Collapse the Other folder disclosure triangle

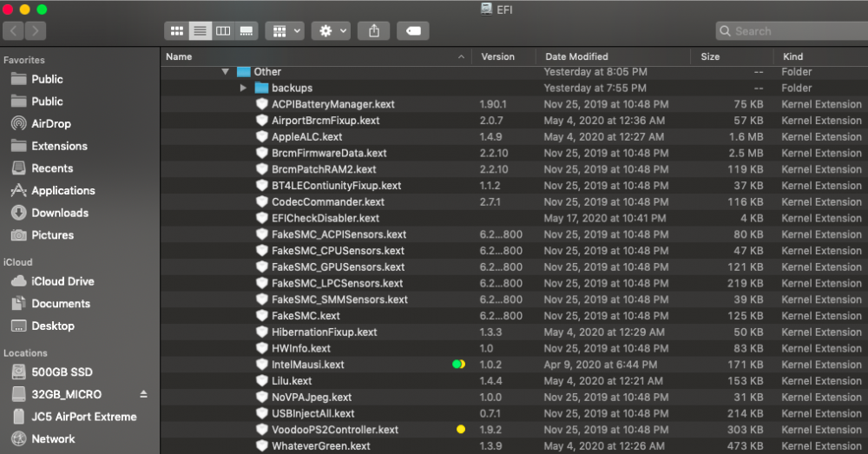tap(226, 72)
